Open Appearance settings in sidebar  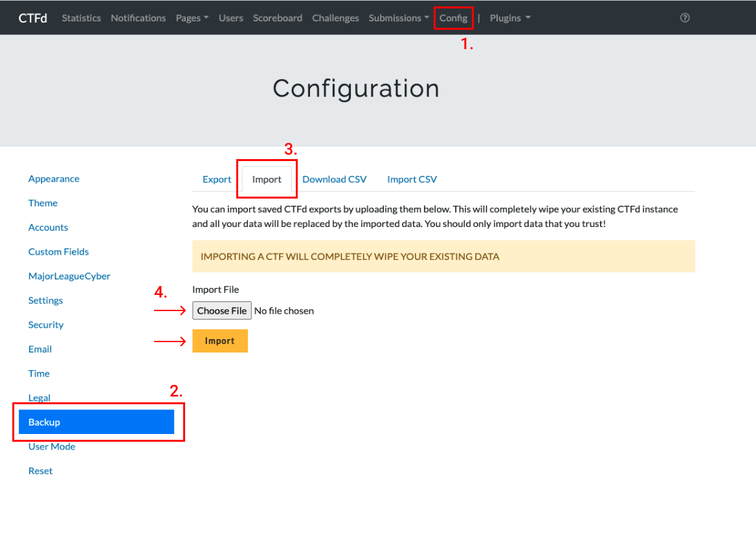pos(54,179)
